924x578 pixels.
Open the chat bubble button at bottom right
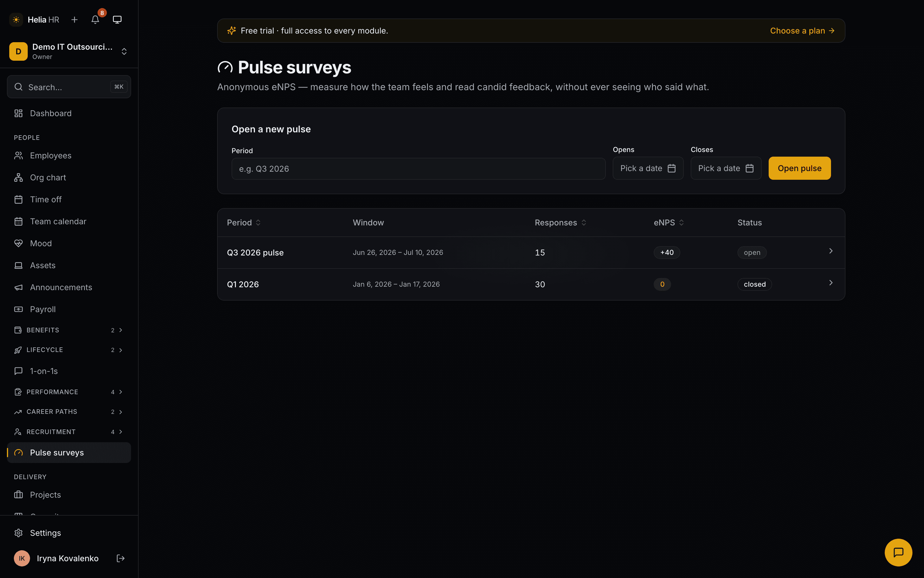coord(898,552)
